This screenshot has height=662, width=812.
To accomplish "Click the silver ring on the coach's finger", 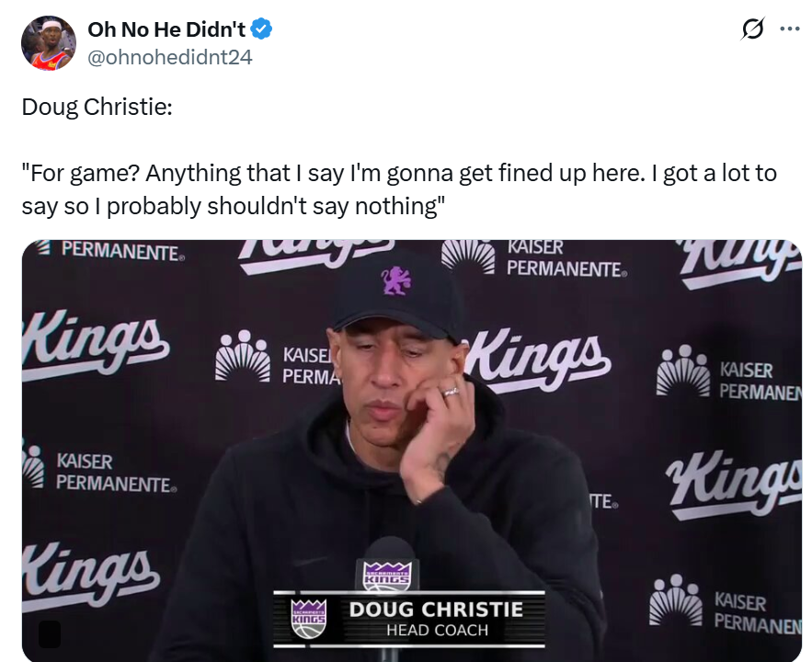I will pyautogui.click(x=450, y=392).
